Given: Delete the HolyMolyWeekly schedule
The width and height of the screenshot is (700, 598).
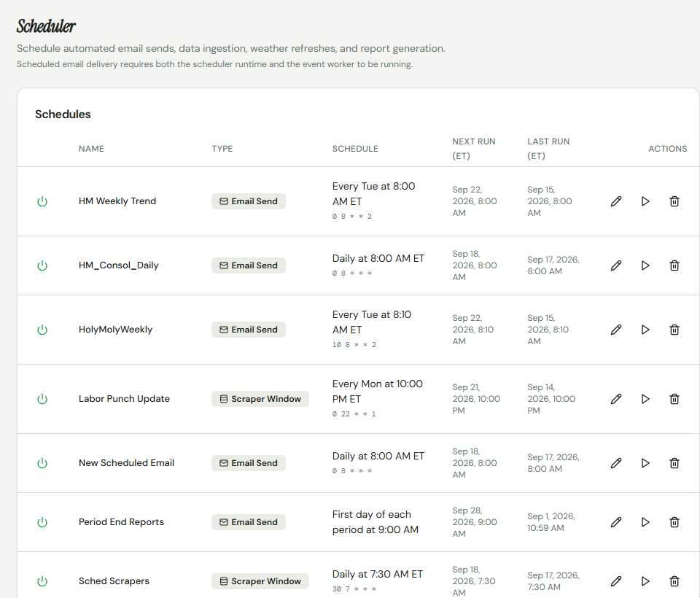Looking at the screenshot, I should [674, 330].
